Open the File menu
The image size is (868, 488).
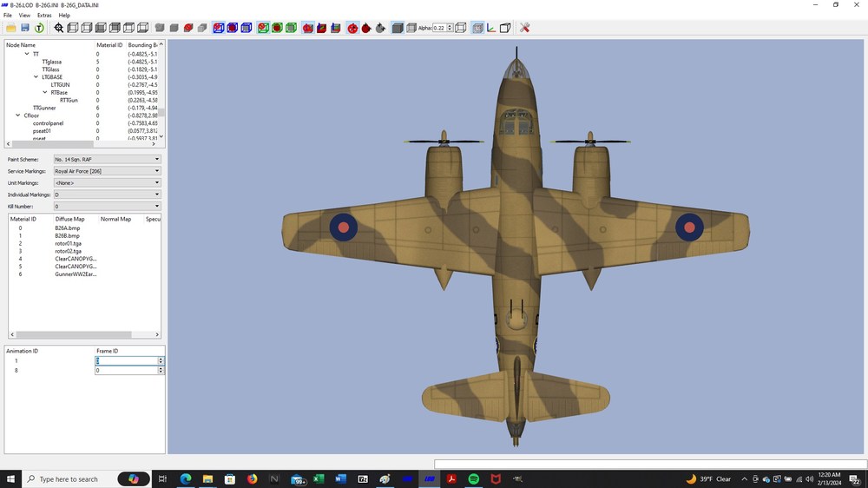pyautogui.click(x=8, y=16)
